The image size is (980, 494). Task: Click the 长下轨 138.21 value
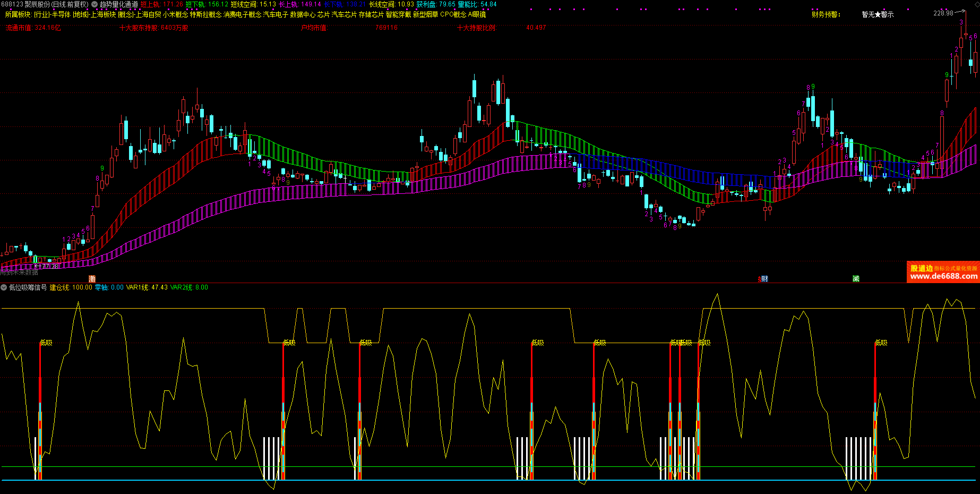[x=345, y=4]
